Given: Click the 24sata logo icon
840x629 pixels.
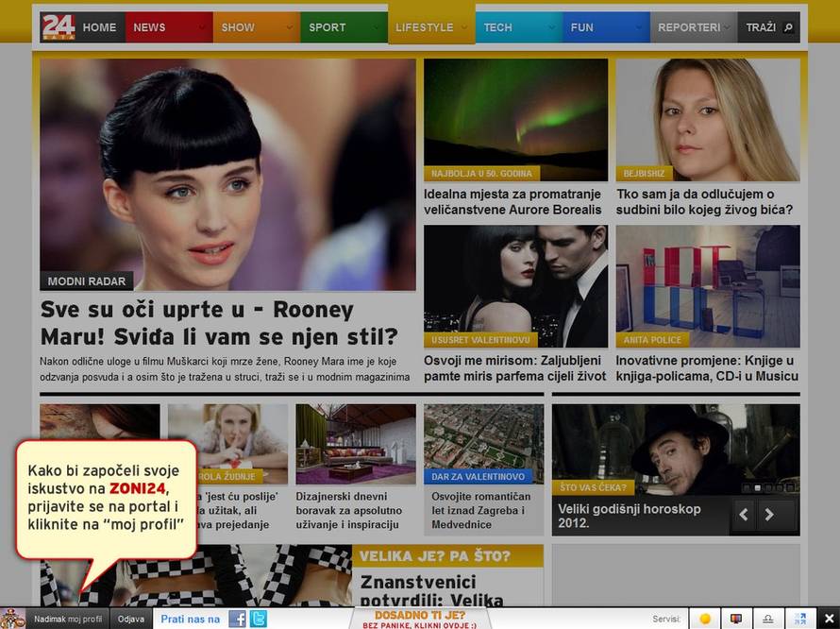Looking at the screenshot, I should click(58, 27).
